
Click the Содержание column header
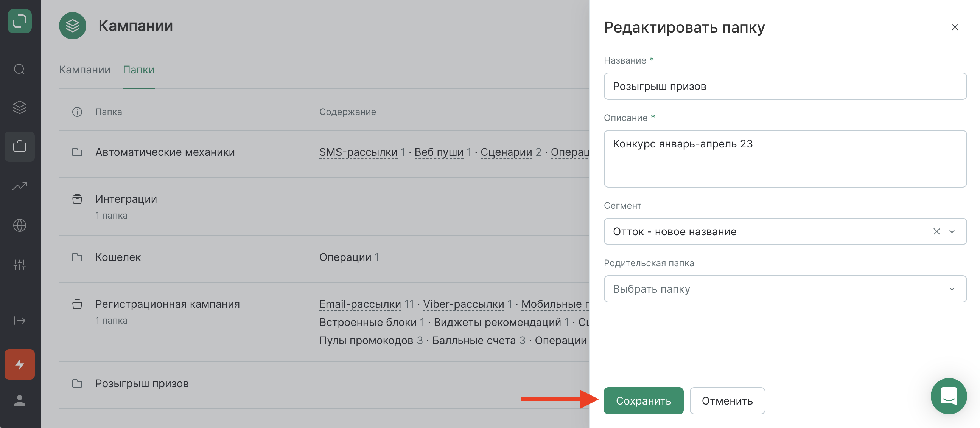coord(347,112)
